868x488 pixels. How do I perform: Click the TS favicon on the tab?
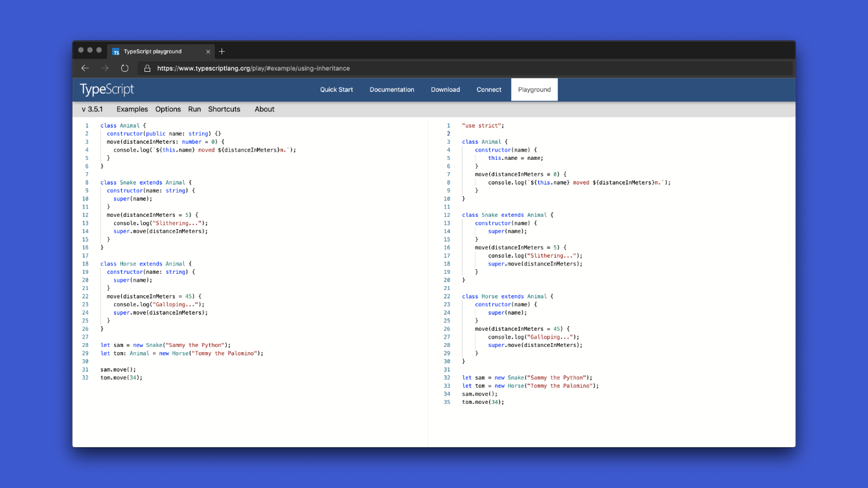tap(116, 52)
